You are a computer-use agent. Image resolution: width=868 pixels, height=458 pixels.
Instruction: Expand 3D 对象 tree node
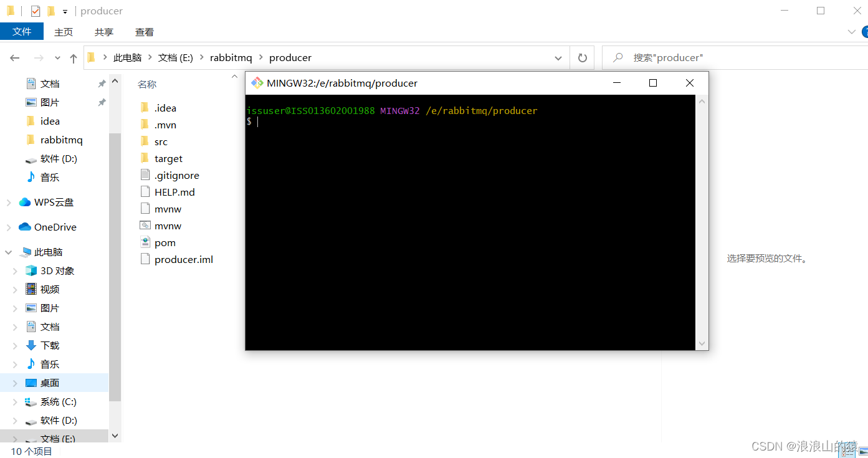coord(16,271)
